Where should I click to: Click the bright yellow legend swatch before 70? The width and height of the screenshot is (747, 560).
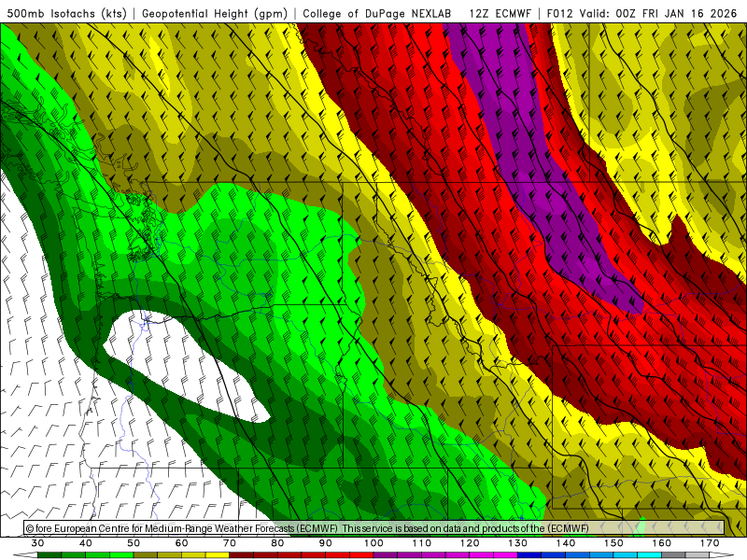(218, 555)
